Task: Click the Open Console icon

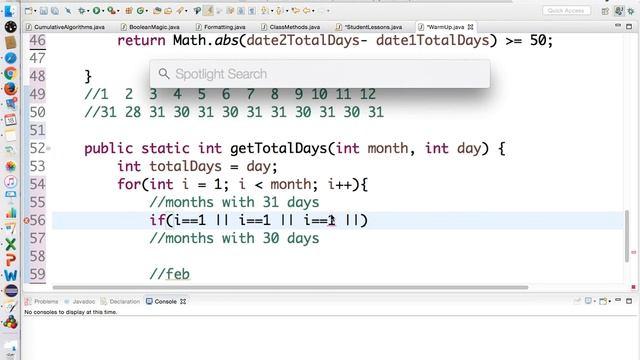Action: coord(603,301)
